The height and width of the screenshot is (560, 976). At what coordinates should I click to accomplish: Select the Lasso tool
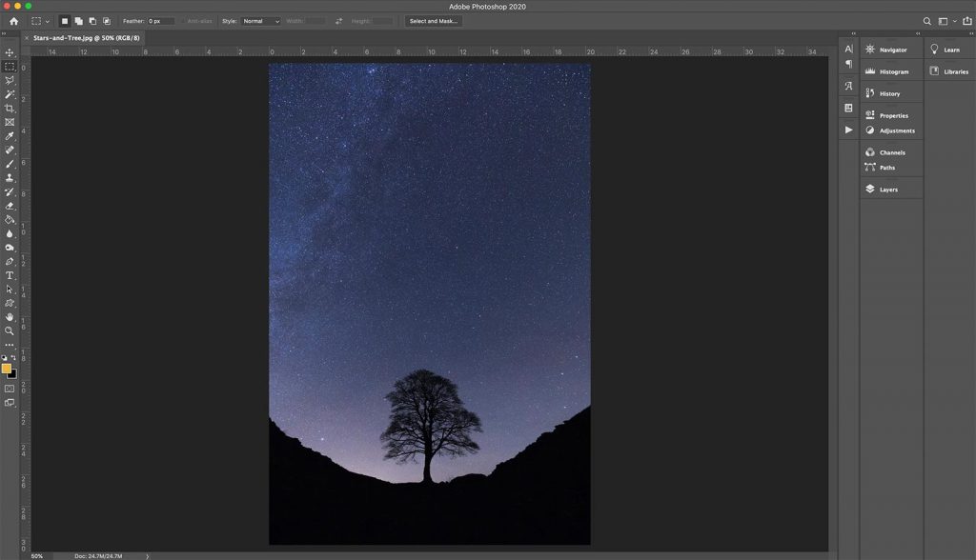(10, 81)
